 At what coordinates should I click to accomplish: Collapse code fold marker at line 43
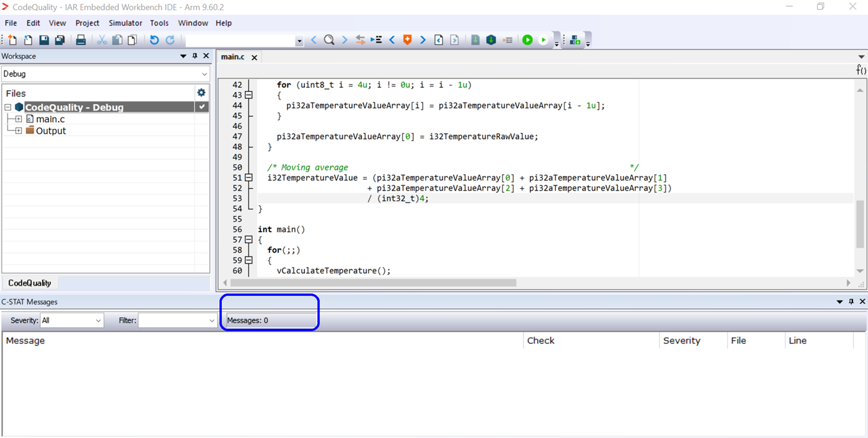click(x=249, y=95)
